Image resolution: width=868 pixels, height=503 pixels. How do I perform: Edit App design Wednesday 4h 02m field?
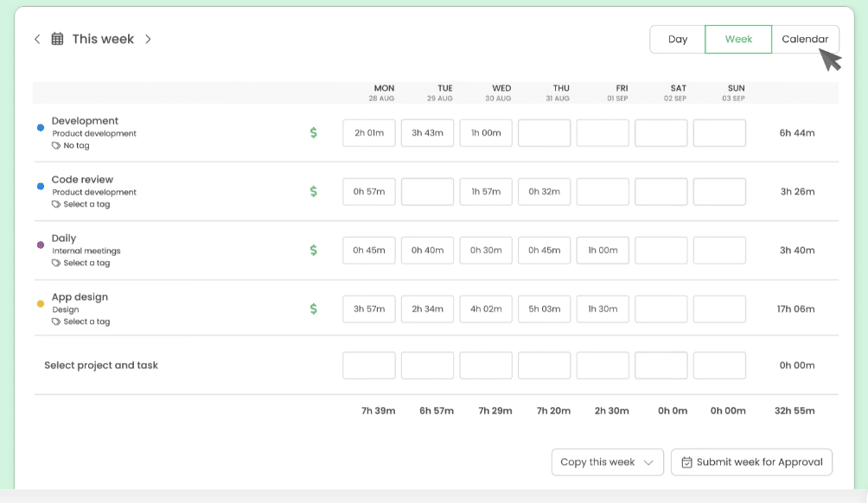pyautogui.click(x=486, y=309)
